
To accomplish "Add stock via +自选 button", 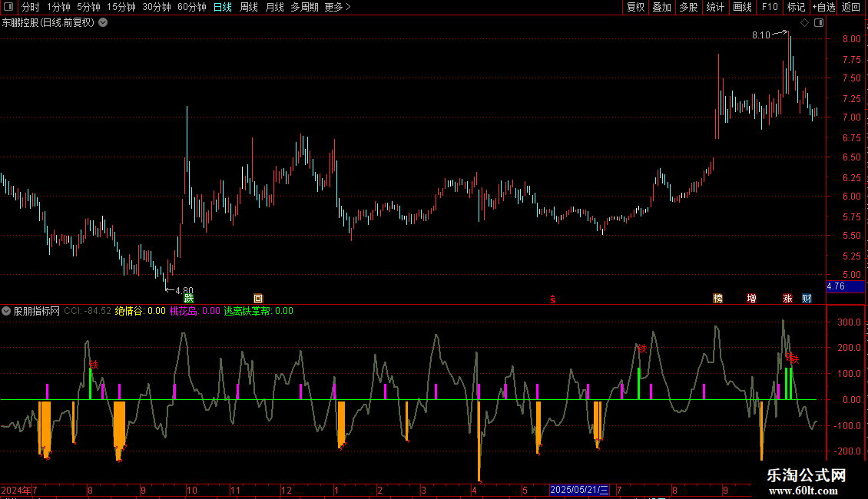I will [x=823, y=7].
